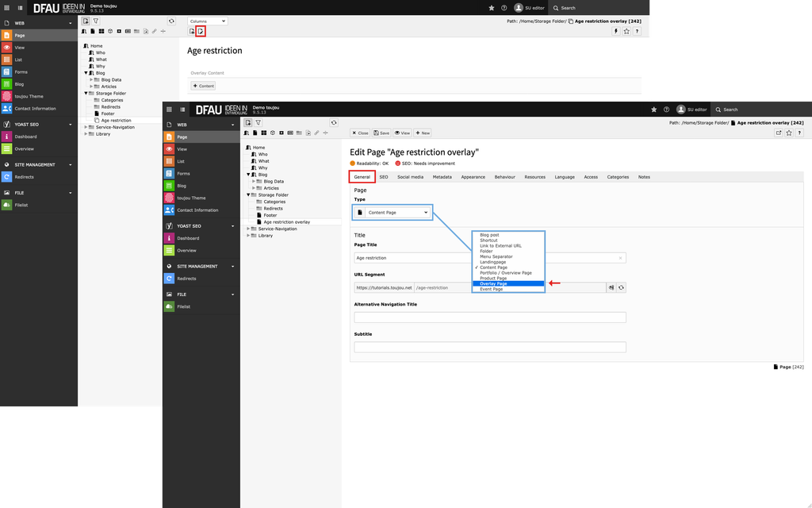Click the red-highlighted edit page properties icon
812x508 pixels.
point(201,31)
